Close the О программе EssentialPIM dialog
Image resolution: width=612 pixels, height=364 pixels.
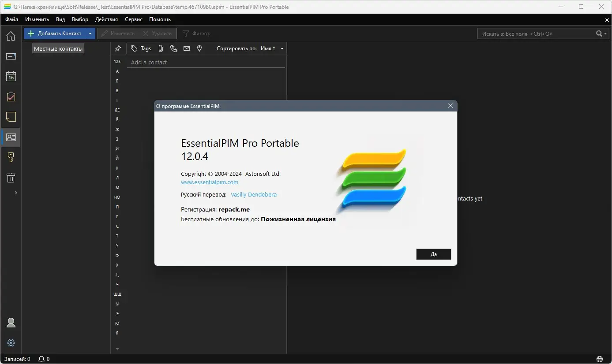tap(451, 106)
